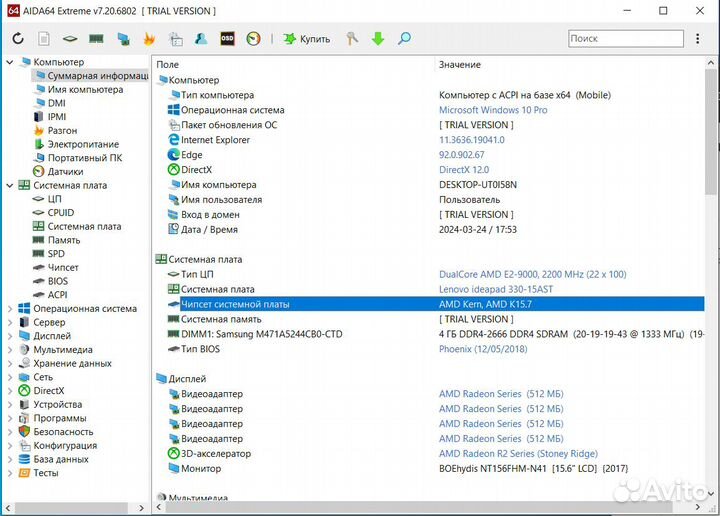Click the vertical scrollbar thumb
The height and width of the screenshot is (516, 720).
pyautogui.click(x=711, y=132)
